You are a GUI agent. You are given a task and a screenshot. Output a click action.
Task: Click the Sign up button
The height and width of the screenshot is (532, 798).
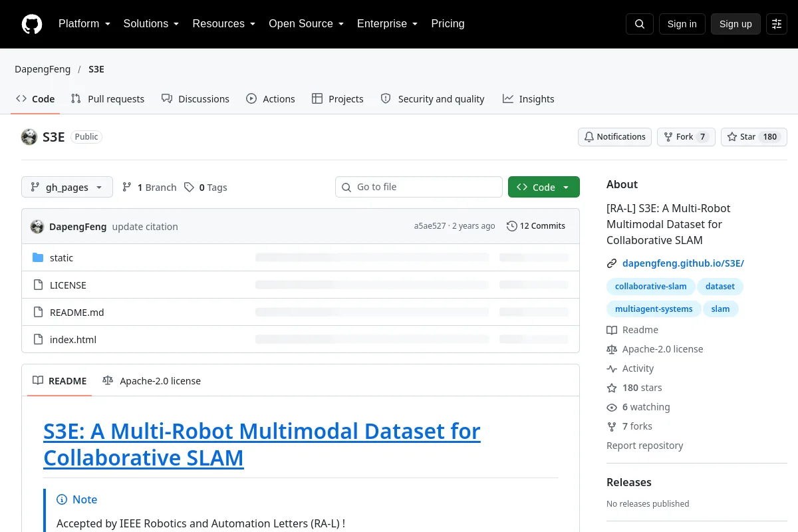coord(735,24)
